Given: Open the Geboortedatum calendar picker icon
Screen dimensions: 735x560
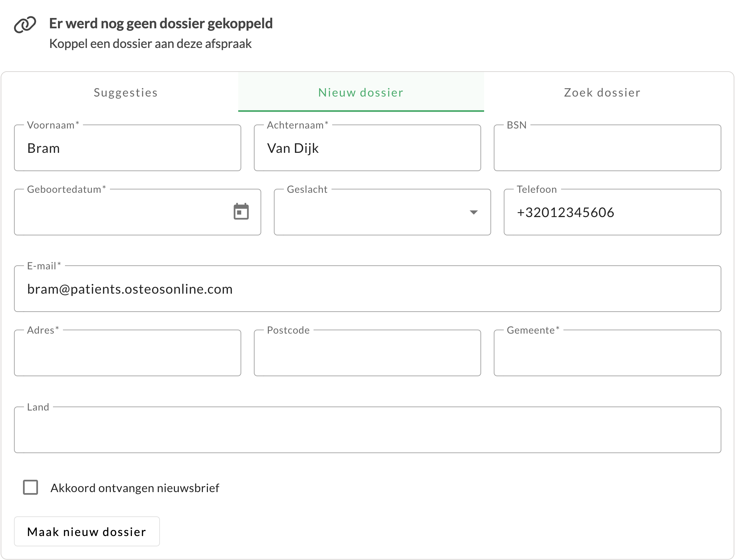Looking at the screenshot, I should click(241, 212).
